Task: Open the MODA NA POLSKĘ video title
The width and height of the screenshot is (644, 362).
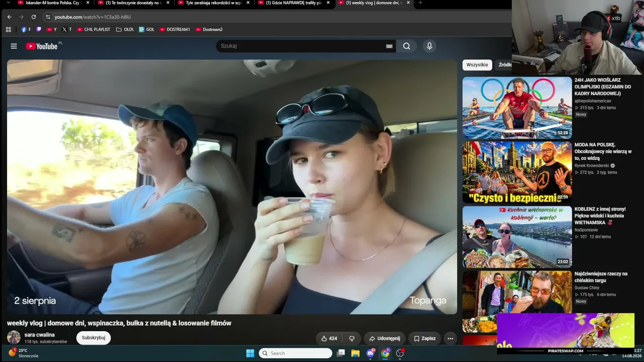Action: 603,151
